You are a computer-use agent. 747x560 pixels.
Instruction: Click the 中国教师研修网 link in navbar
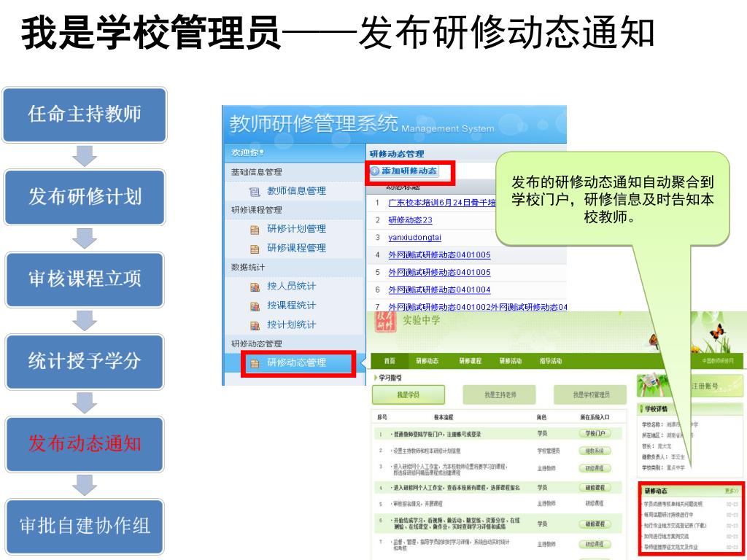coord(718,361)
